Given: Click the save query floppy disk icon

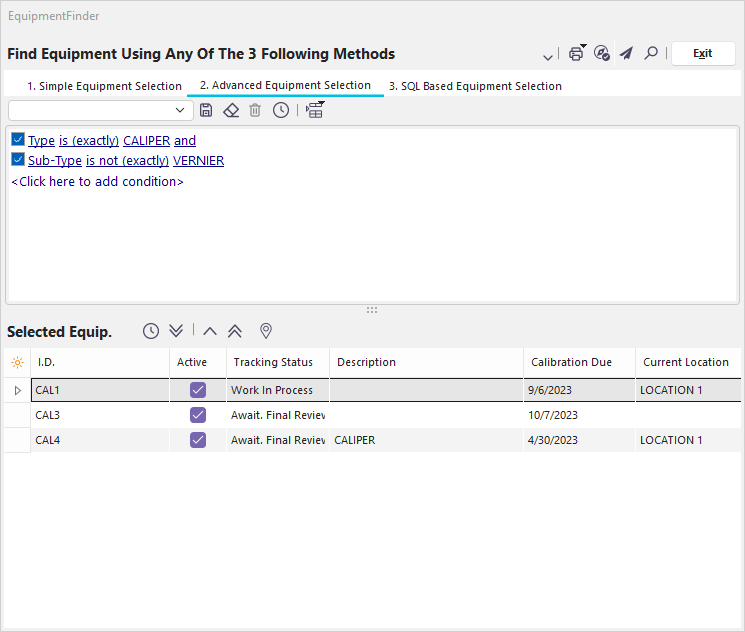Looking at the screenshot, I should 206,110.
